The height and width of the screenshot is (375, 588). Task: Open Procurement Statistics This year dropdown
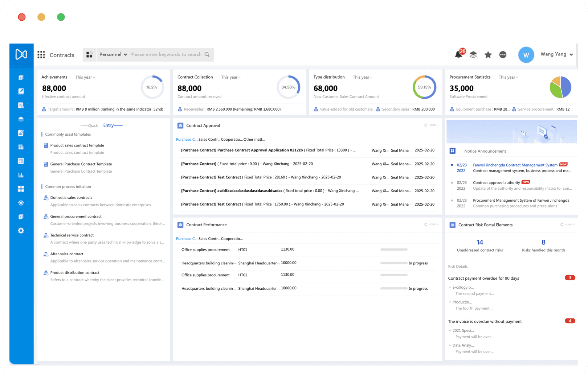click(x=509, y=77)
